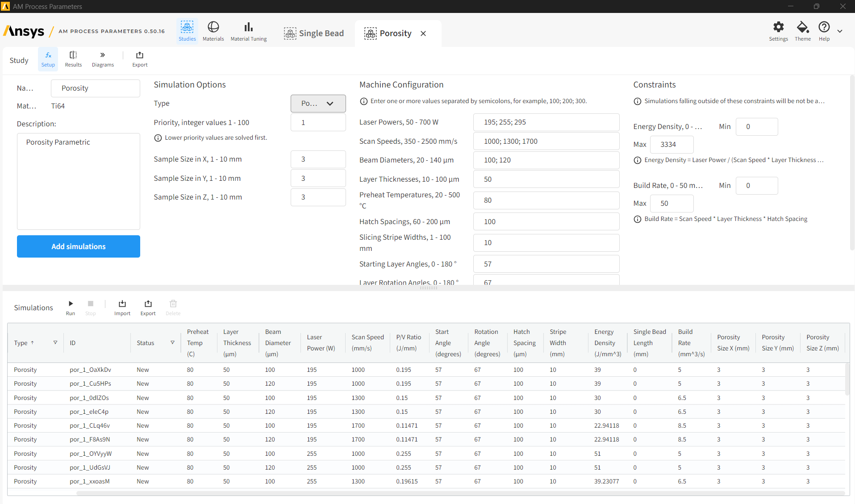Edit the Preheat Temperatures field

click(x=546, y=200)
